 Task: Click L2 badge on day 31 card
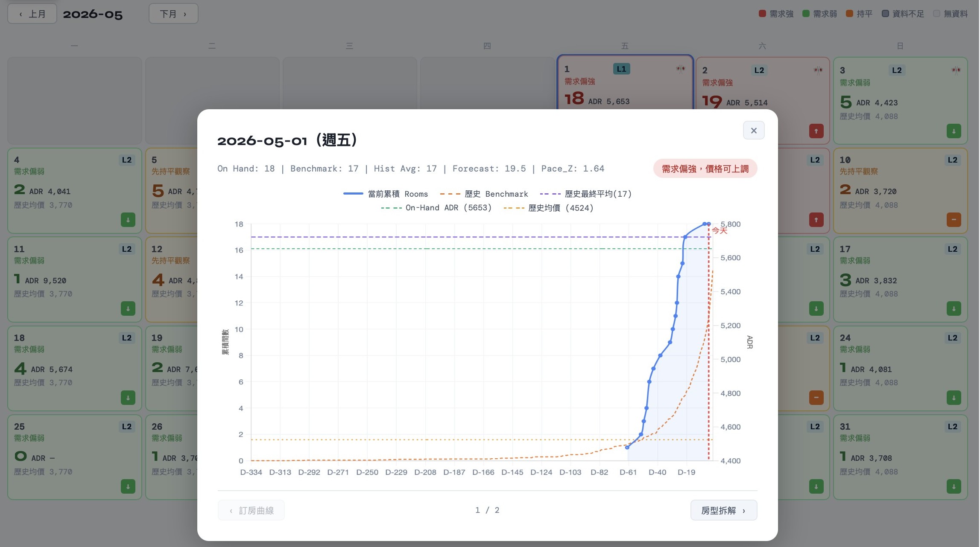(x=952, y=426)
